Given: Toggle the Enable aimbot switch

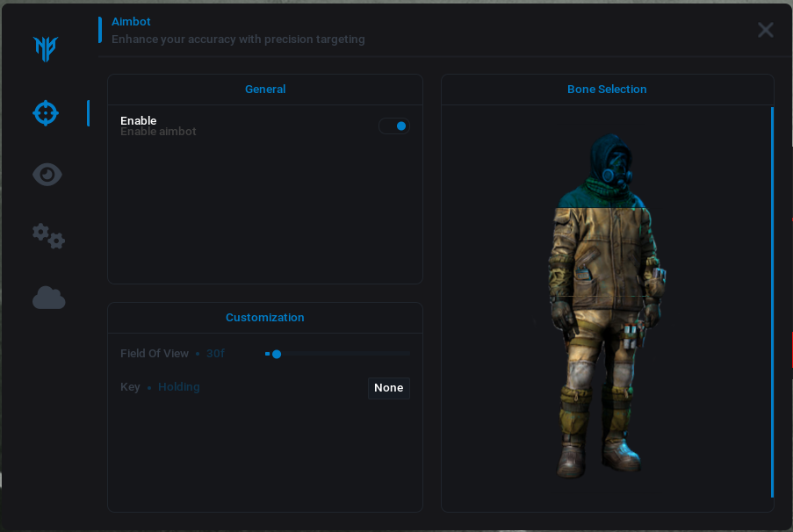Looking at the screenshot, I should (x=394, y=126).
